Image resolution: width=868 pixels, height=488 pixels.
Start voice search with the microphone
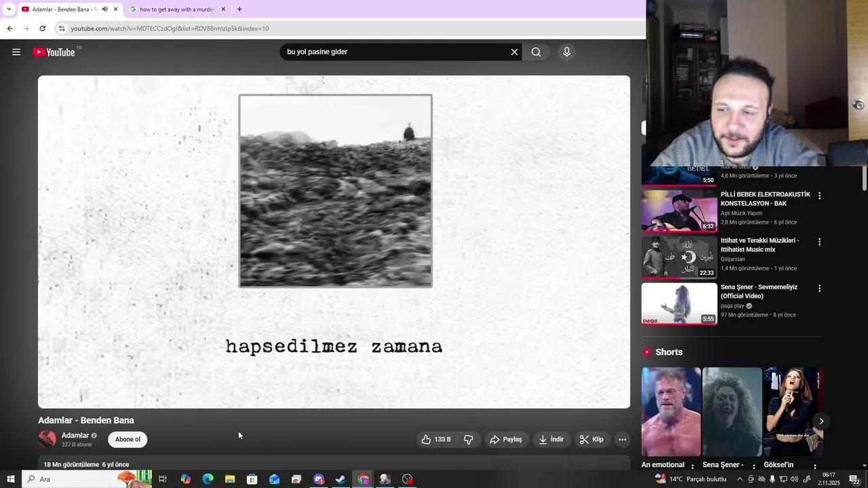tap(567, 52)
